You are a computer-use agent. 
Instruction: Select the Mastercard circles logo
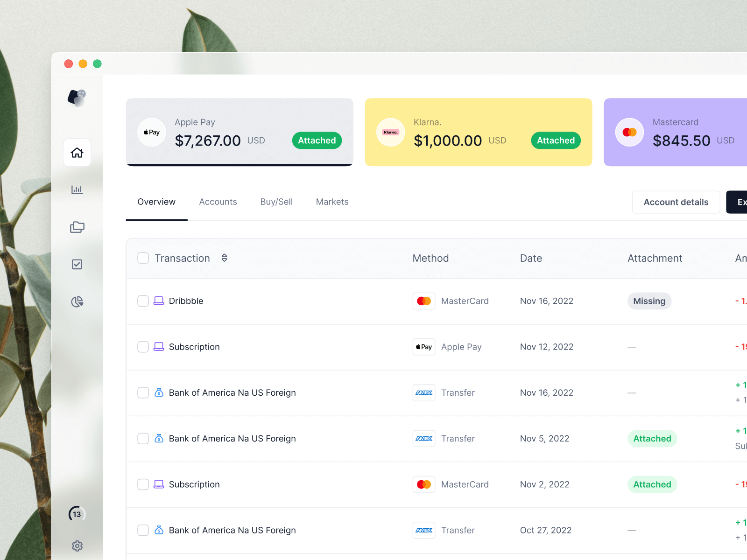[629, 132]
